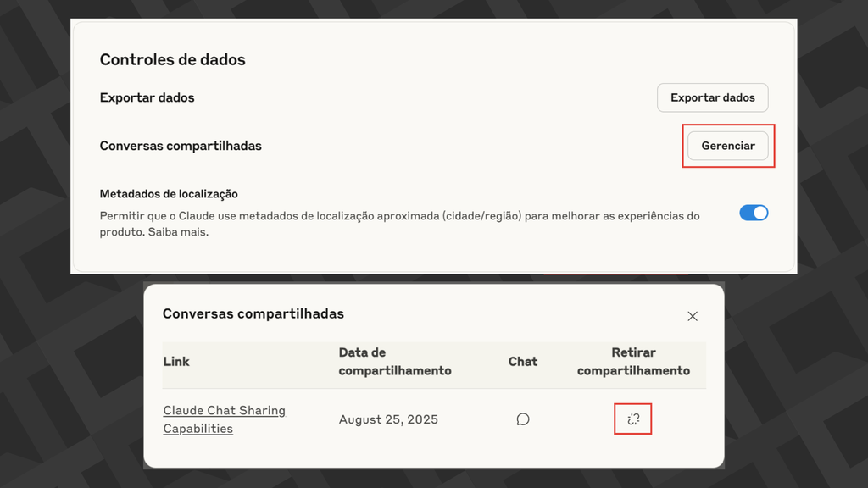This screenshot has width=868, height=488.
Task: Open shared conversations with the Gerenciar button
Action: pyautogui.click(x=727, y=146)
